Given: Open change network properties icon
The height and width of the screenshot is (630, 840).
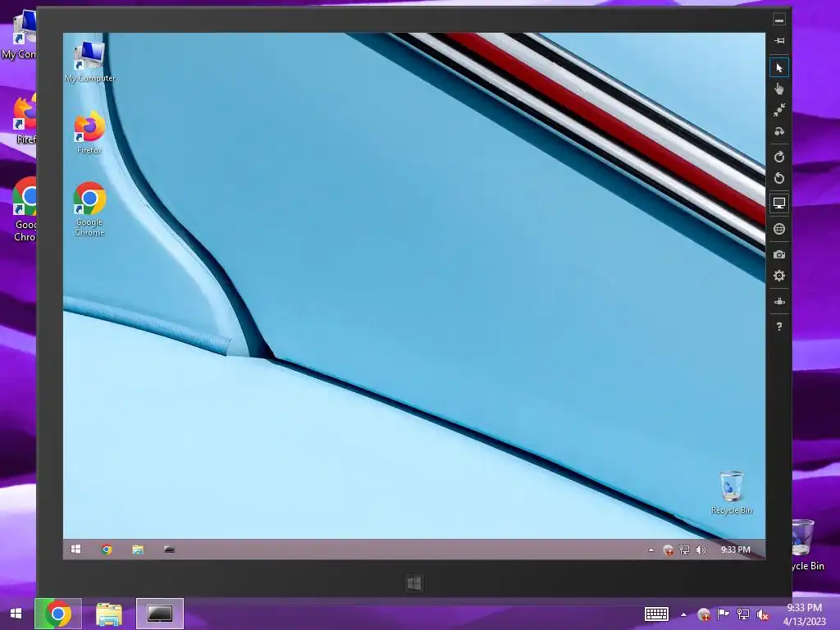Looking at the screenshot, I should click(779, 301).
